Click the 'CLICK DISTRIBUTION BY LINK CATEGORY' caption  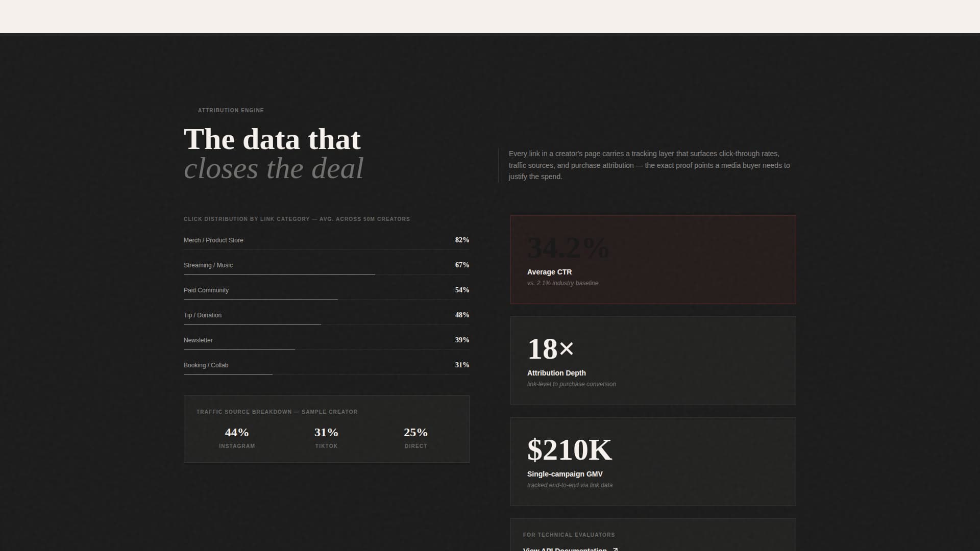(297, 219)
